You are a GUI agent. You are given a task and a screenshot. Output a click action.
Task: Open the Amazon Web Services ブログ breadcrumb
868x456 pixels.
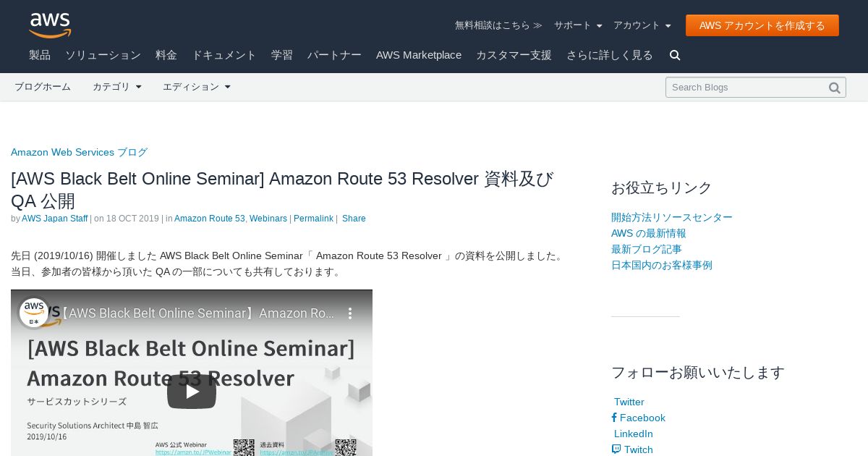tap(79, 152)
